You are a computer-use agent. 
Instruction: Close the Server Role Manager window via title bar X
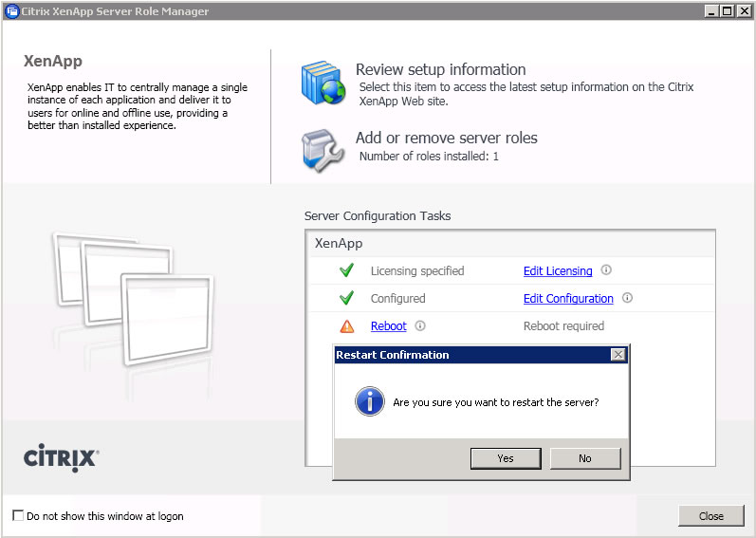point(744,11)
